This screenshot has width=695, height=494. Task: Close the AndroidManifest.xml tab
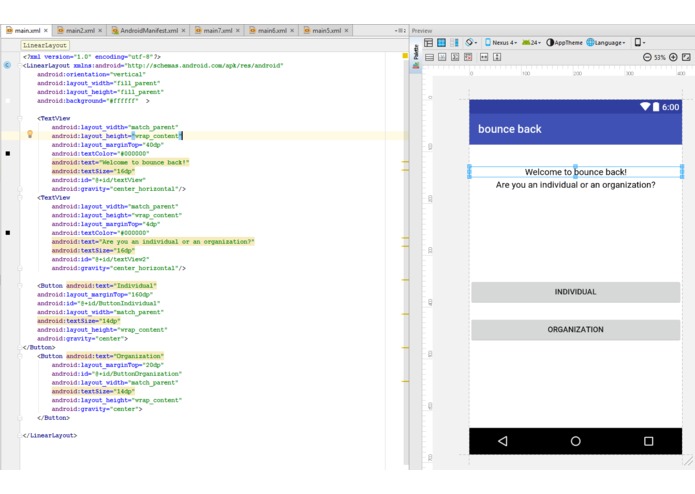[183, 31]
